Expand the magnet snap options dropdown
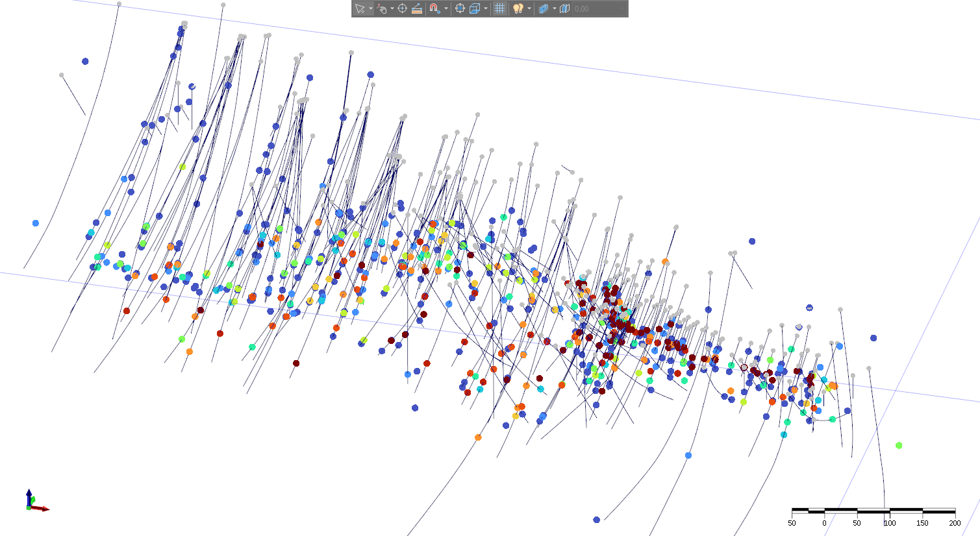 click(446, 8)
